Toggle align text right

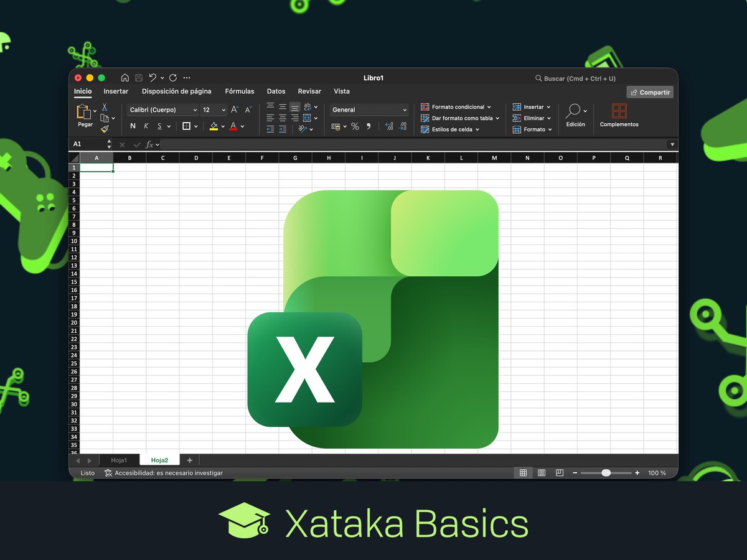point(295,118)
